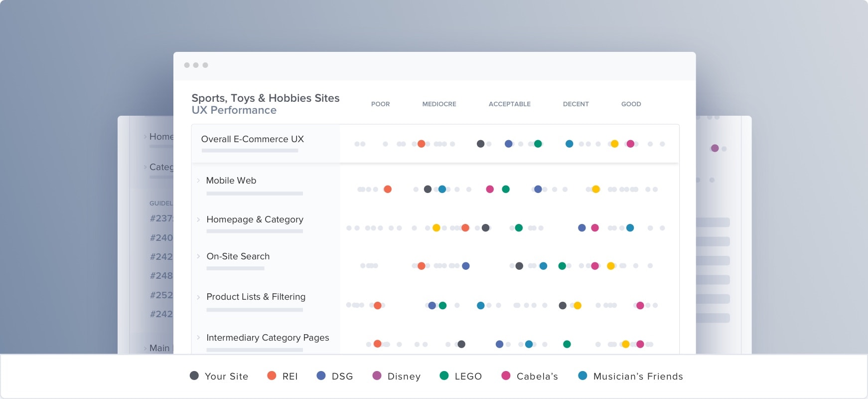Screen dimensions: 868x399
Task: Select Your Site dark dot in On-Site Search row
Action: pos(519,266)
